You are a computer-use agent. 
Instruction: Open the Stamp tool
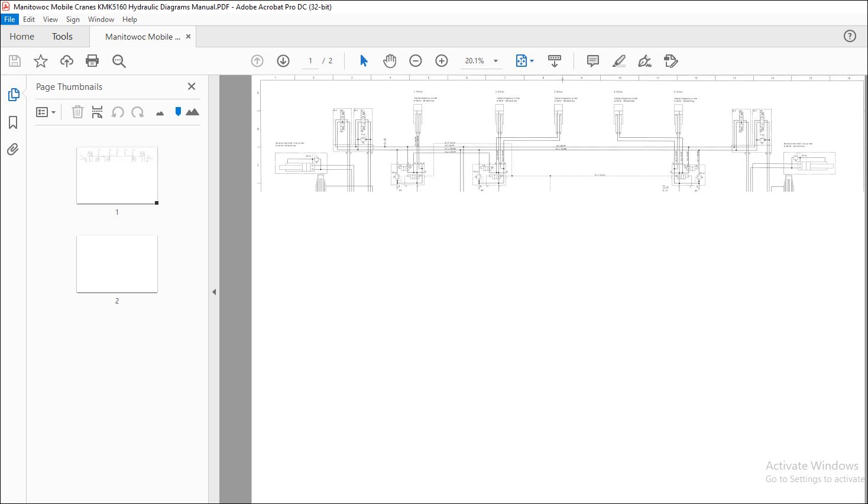(671, 61)
